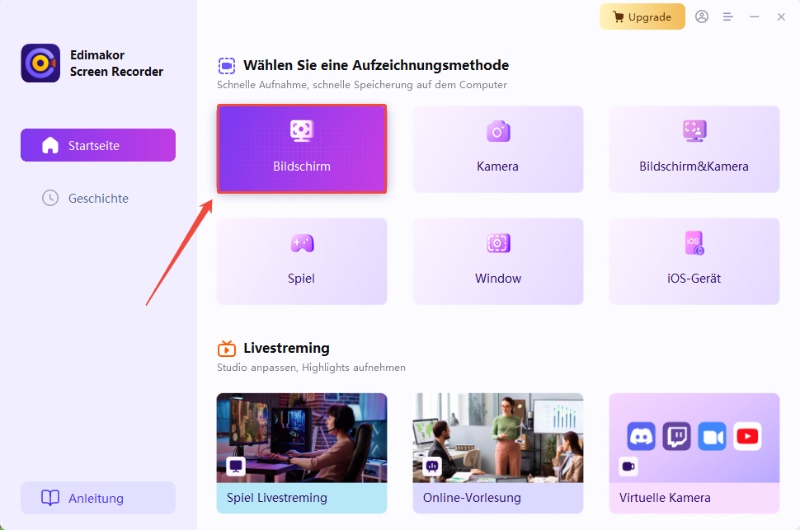800x530 pixels.
Task: Click the Twitch icon in Virtuelle Kamera
Action: point(676,436)
